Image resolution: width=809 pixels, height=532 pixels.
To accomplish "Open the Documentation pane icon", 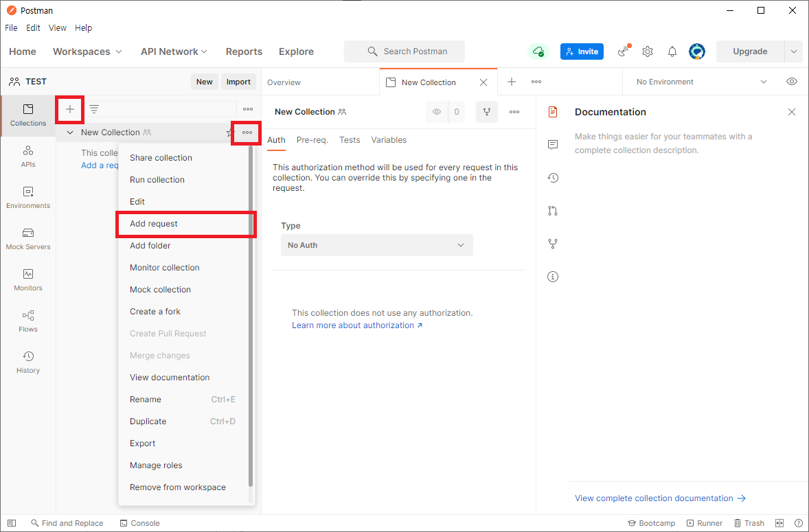I will (x=553, y=112).
